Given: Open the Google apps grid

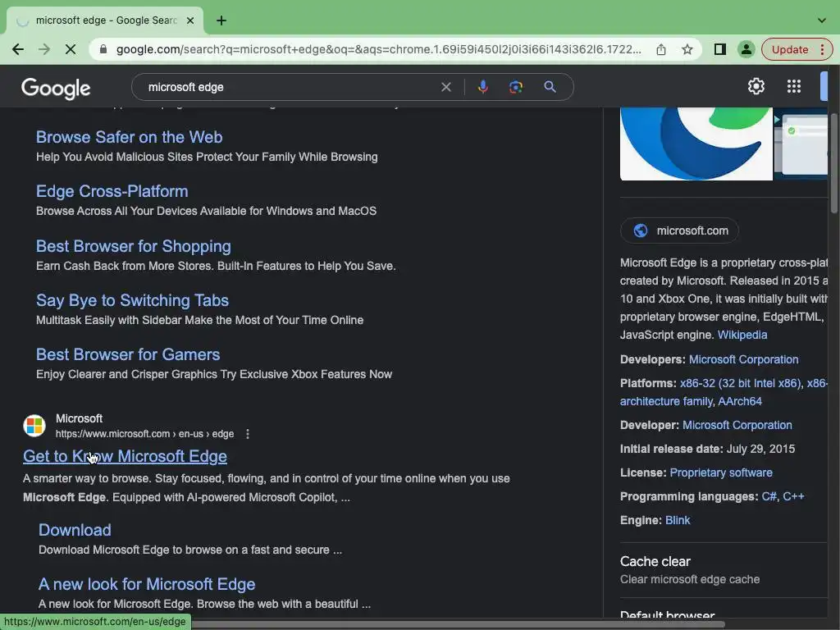Looking at the screenshot, I should (x=794, y=86).
